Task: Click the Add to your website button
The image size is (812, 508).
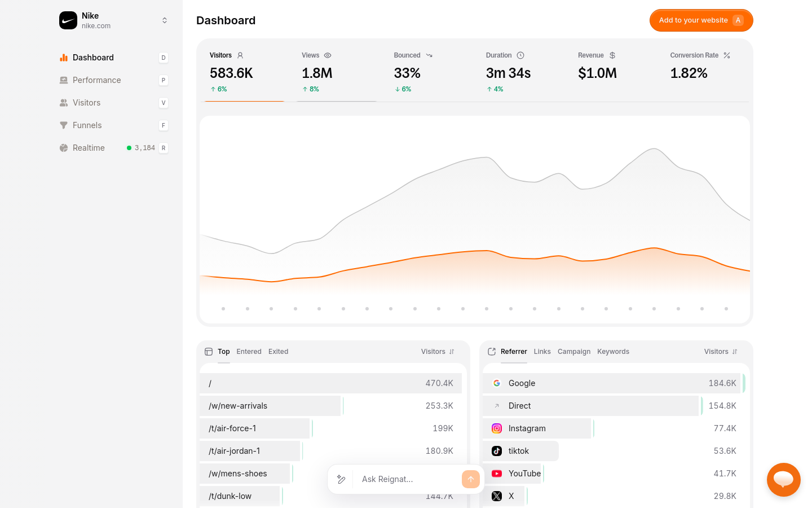Action: point(701,20)
